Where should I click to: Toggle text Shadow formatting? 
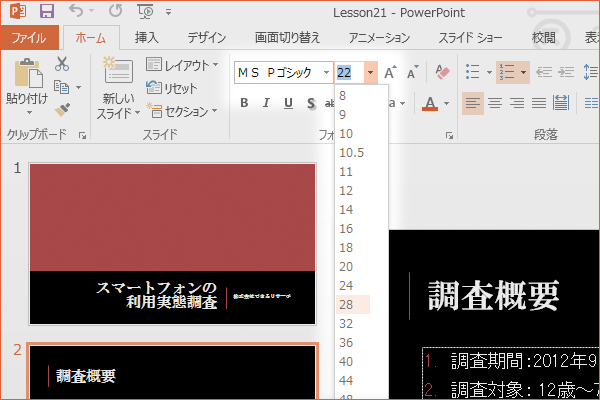click(311, 103)
